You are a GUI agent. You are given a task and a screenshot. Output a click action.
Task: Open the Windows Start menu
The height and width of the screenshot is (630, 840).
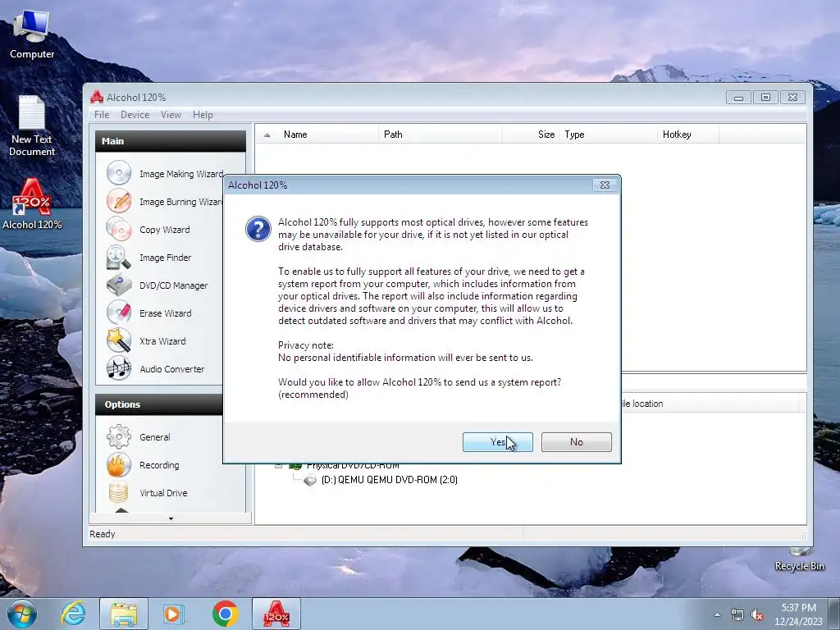(x=22, y=614)
